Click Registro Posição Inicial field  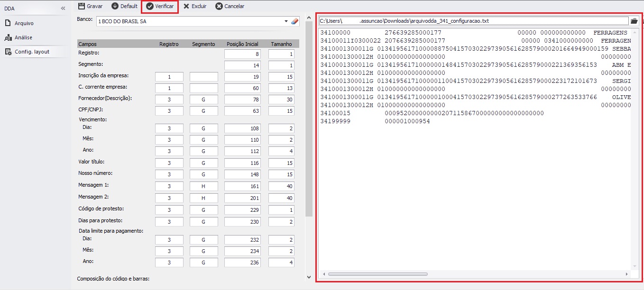pos(242,54)
